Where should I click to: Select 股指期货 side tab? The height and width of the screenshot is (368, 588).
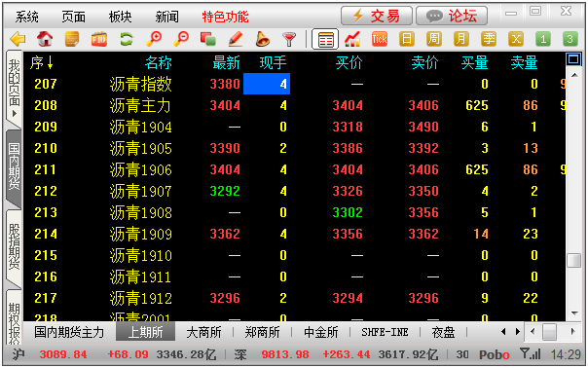[x=14, y=247]
